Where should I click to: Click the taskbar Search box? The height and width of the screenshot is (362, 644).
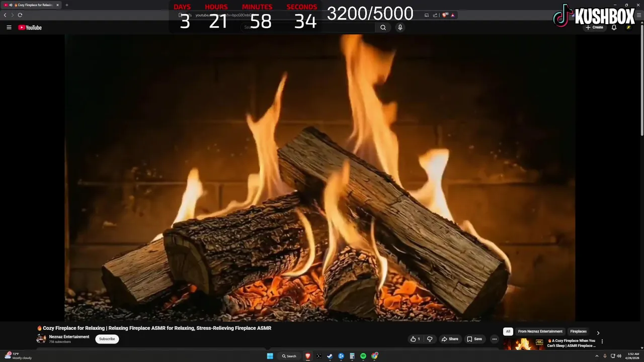[x=289, y=356]
